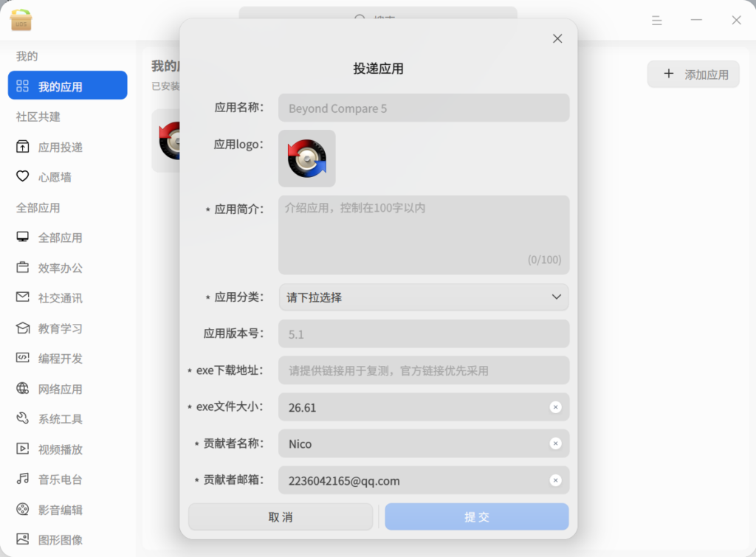Open the hamburger menu in title bar
The height and width of the screenshot is (557, 756).
(656, 21)
